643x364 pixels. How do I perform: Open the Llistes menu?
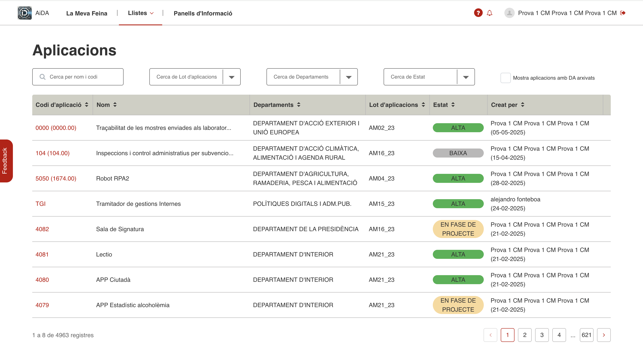click(140, 13)
